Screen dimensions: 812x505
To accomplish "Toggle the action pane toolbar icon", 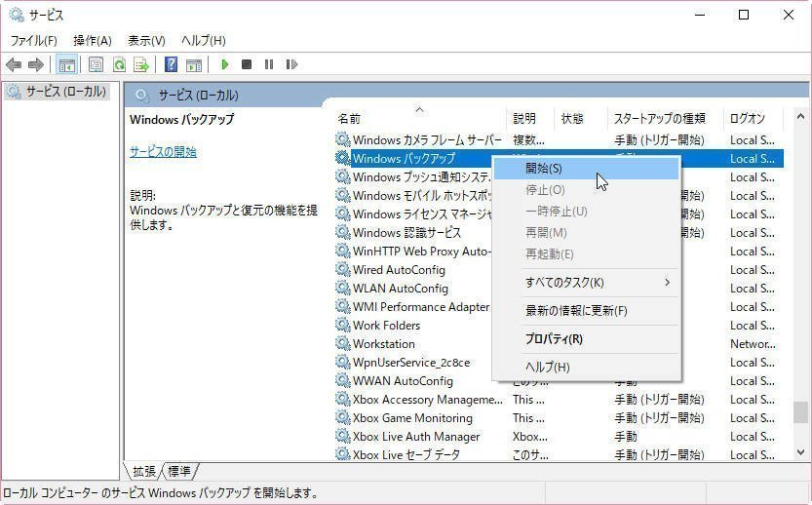I will click(194, 64).
